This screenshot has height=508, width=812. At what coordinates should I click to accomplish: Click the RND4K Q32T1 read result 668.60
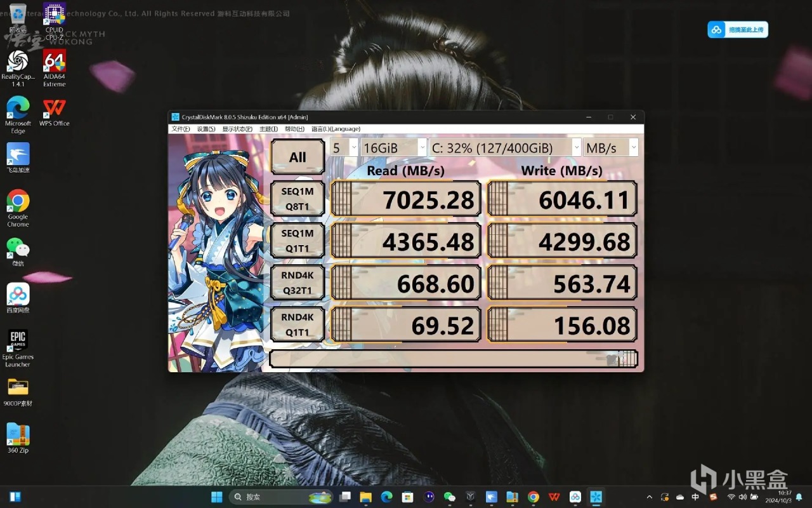tap(405, 283)
